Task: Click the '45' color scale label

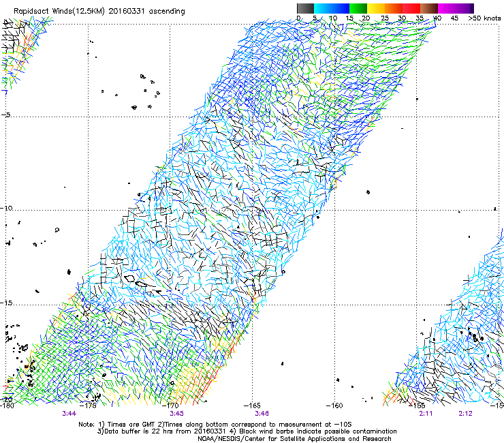Action: (x=454, y=18)
